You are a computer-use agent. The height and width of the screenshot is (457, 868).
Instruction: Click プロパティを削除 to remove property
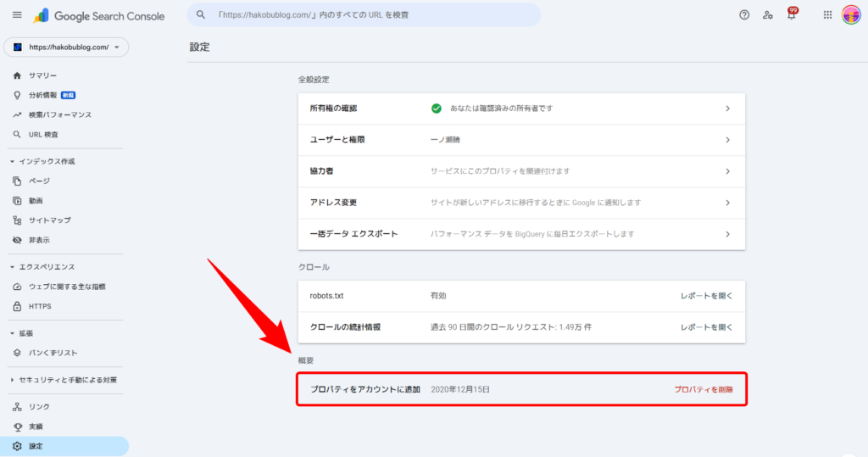click(x=703, y=389)
